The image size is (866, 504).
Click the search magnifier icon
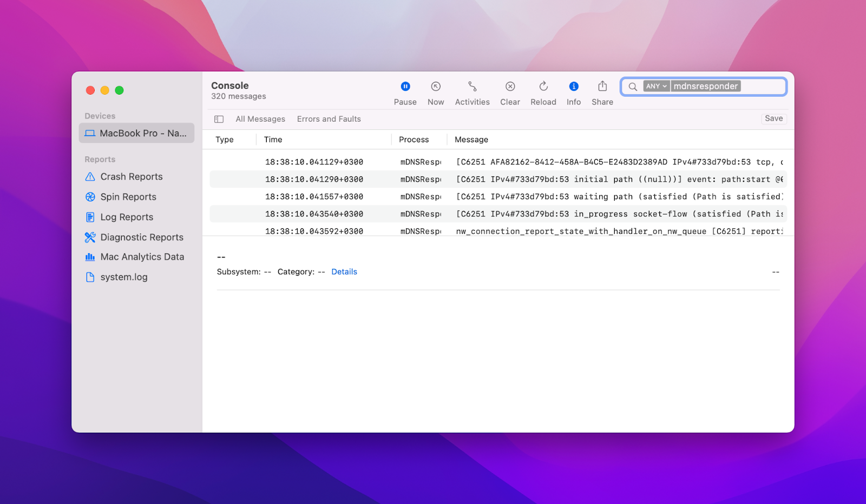pyautogui.click(x=632, y=87)
